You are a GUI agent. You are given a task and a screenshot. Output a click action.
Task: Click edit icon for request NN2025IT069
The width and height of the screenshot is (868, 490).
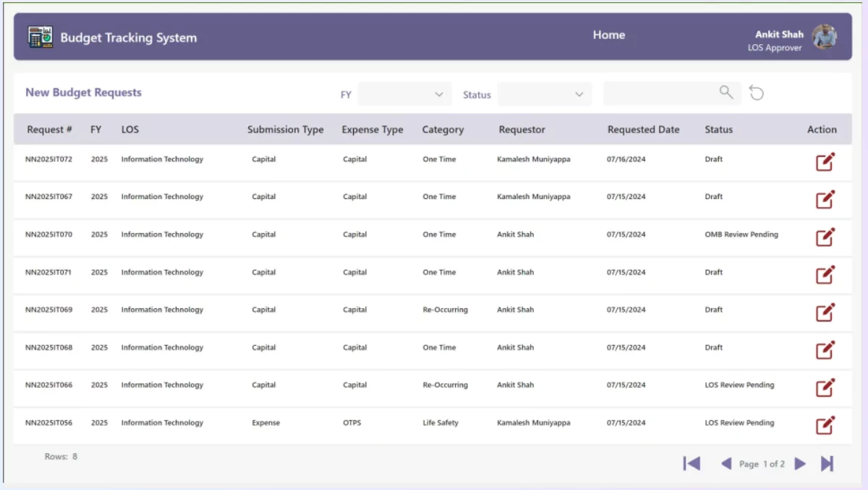[x=825, y=312]
